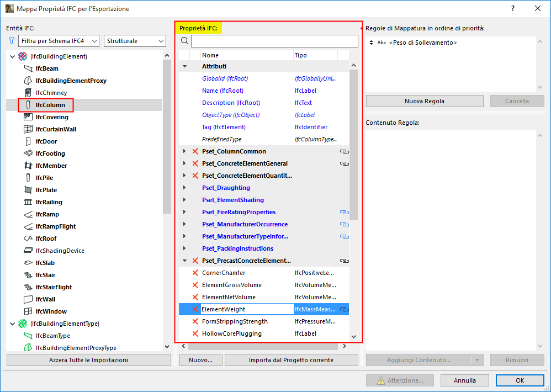Screen dimensions: 551x392
Task: Click the IfcRailing entity icon
Action: [x=28, y=202]
